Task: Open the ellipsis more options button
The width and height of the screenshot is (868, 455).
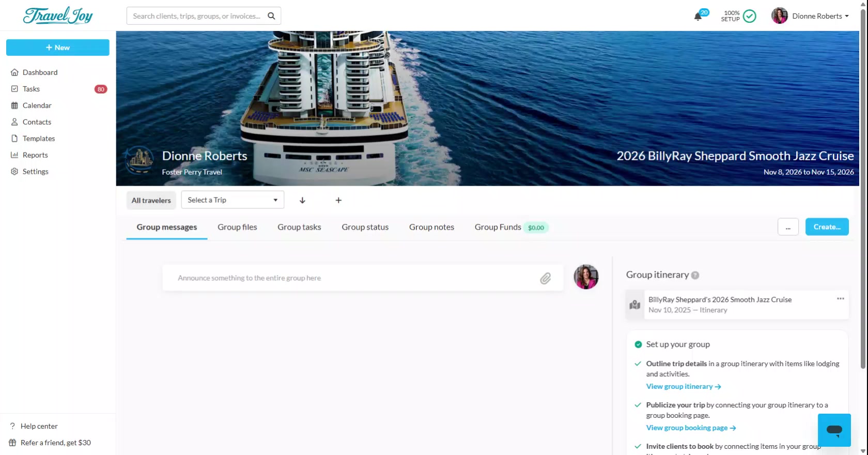Action: (x=788, y=227)
